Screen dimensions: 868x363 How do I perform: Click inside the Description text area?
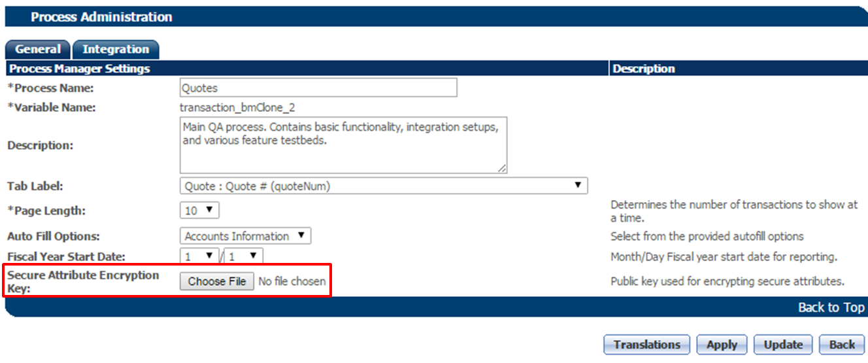point(342,145)
